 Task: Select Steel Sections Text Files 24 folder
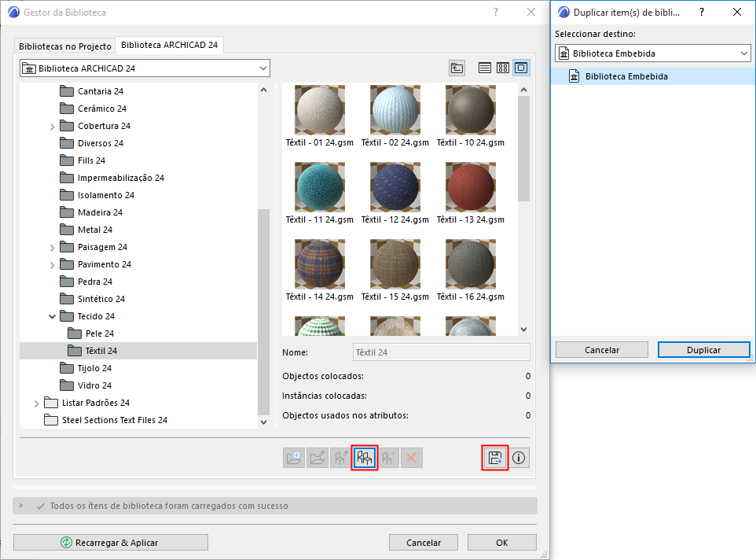click(x=114, y=420)
